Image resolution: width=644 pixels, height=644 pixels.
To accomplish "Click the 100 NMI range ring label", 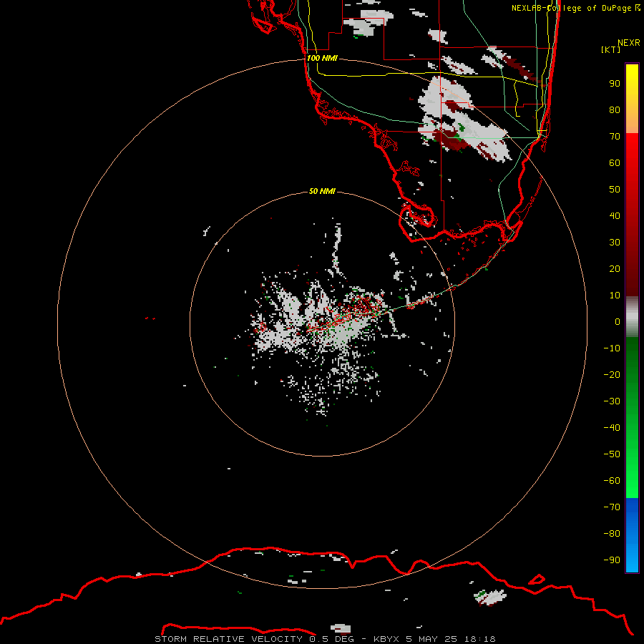I will pyautogui.click(x=322, y=58).
